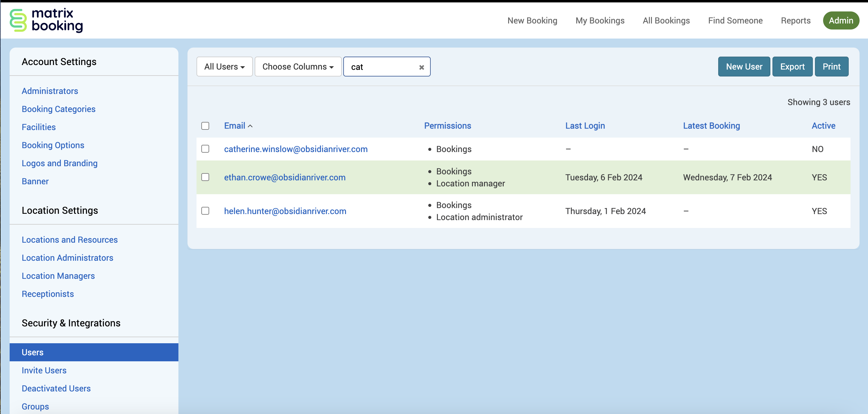Image resolution: width=868 pixels, height=414 pixels.
Task: Open the Reports menu item
Action: (795, 20)
